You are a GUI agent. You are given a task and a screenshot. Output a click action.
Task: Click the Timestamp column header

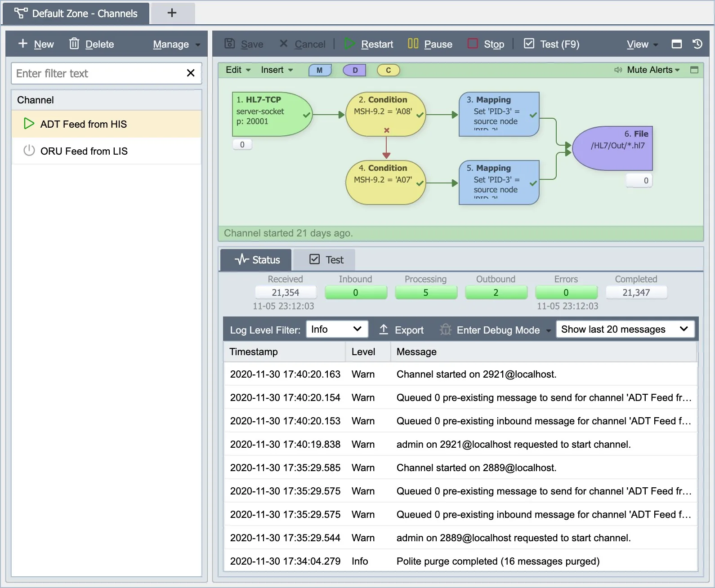pyautogui.click(x=285, y=352)
